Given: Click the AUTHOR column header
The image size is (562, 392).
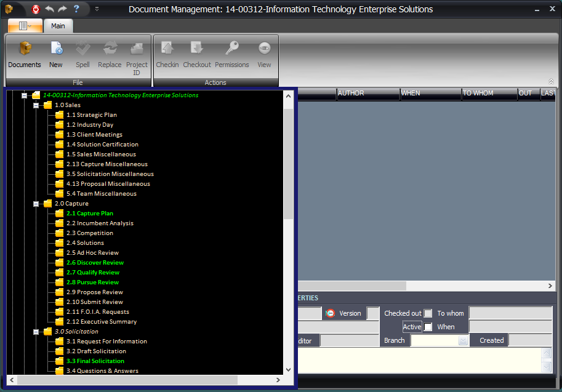Looking at the screenshot, I should (367, 94).
